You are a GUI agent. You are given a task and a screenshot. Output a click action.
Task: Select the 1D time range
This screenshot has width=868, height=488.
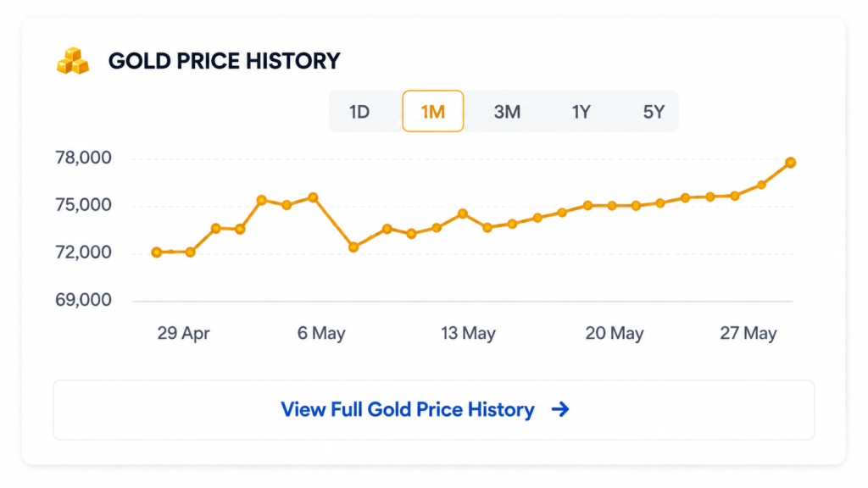pyautogui.click(x=359, y=112)
